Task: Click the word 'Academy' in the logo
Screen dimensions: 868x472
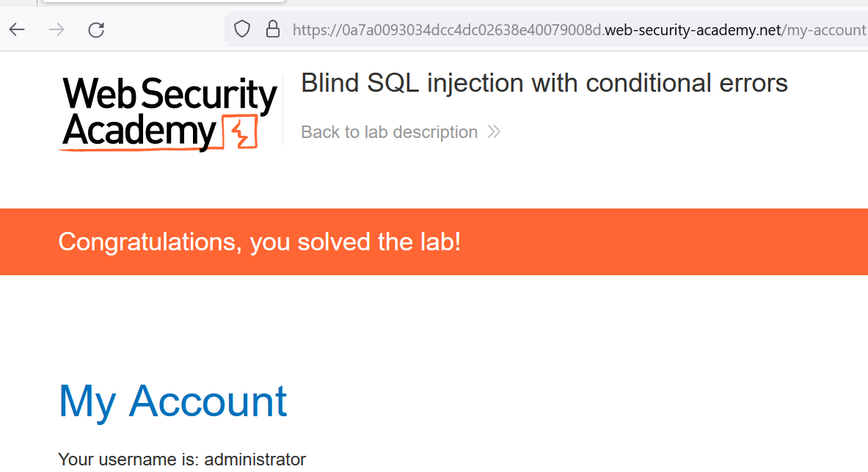Action: click(139, 131)
